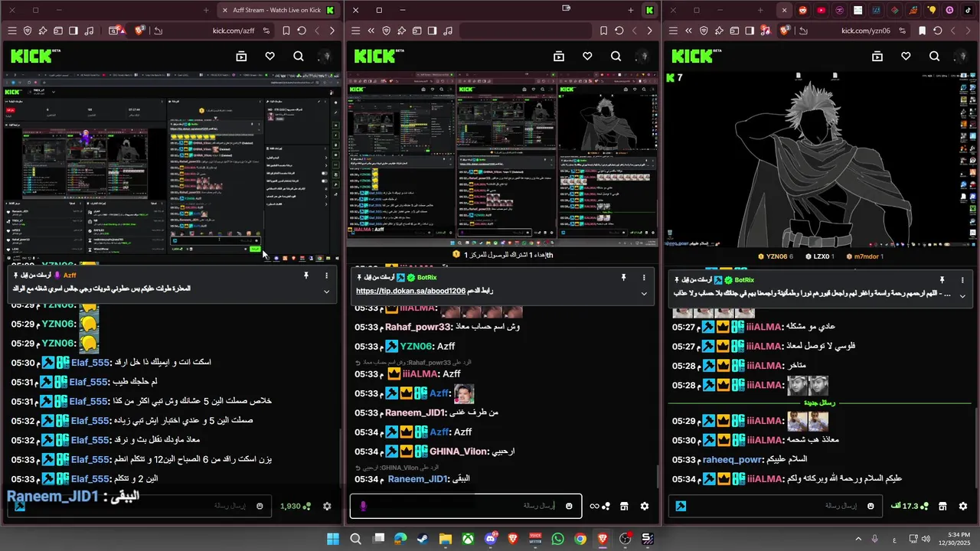
Task: Open the tip.dokan.sa/abood1206 link
Action: (x=410, y=292)
